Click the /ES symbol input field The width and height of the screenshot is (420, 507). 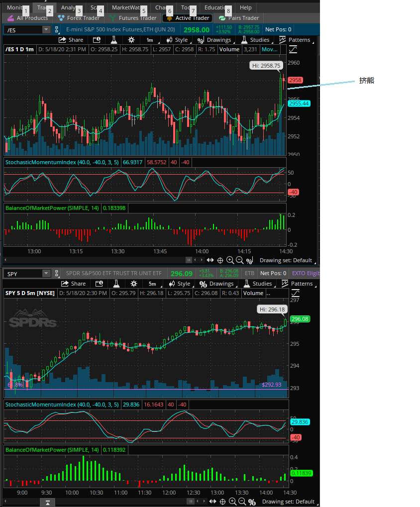[23, 30]
